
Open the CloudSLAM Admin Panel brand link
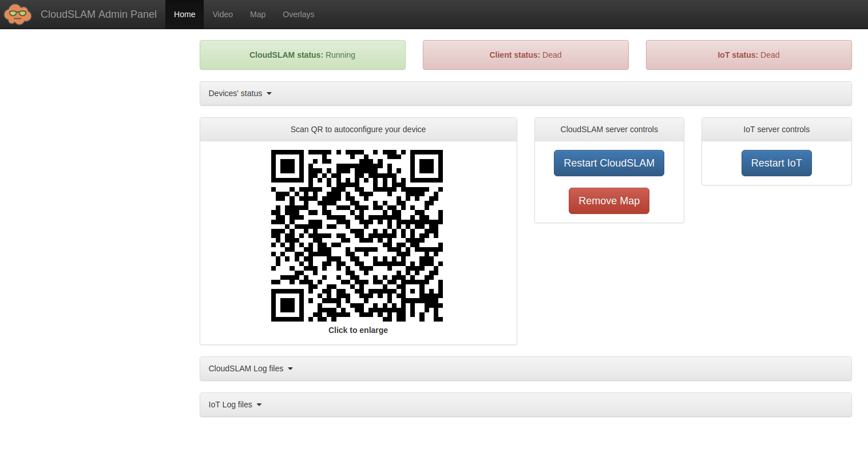[98, 14]
